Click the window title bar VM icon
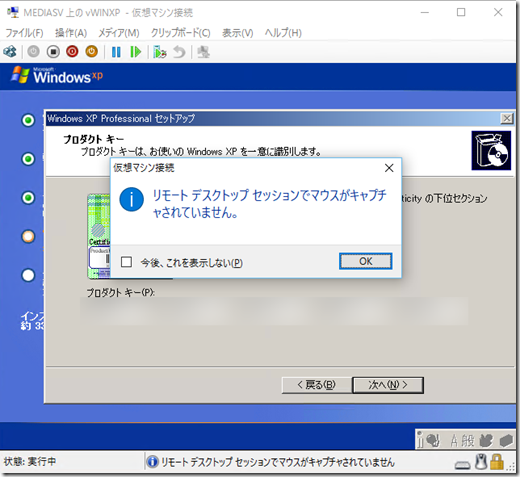The height and width of the screenshot is (477, 520). tap(13, 12)
